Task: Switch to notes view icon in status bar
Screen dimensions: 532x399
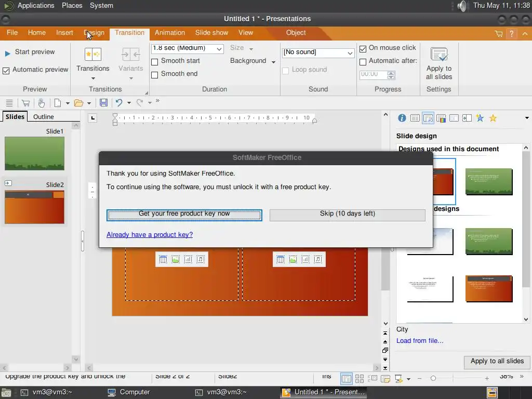Action: tap(385, 379)
